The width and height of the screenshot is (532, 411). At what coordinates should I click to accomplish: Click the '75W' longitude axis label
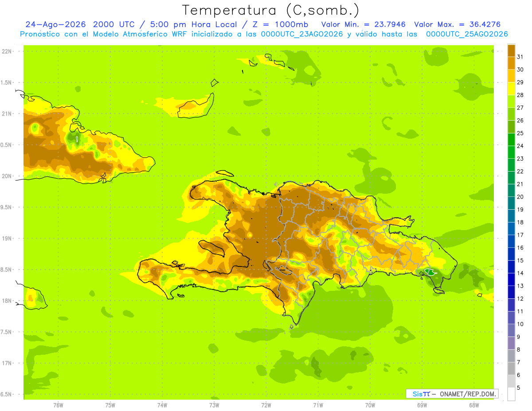click(x=110, y=405)
